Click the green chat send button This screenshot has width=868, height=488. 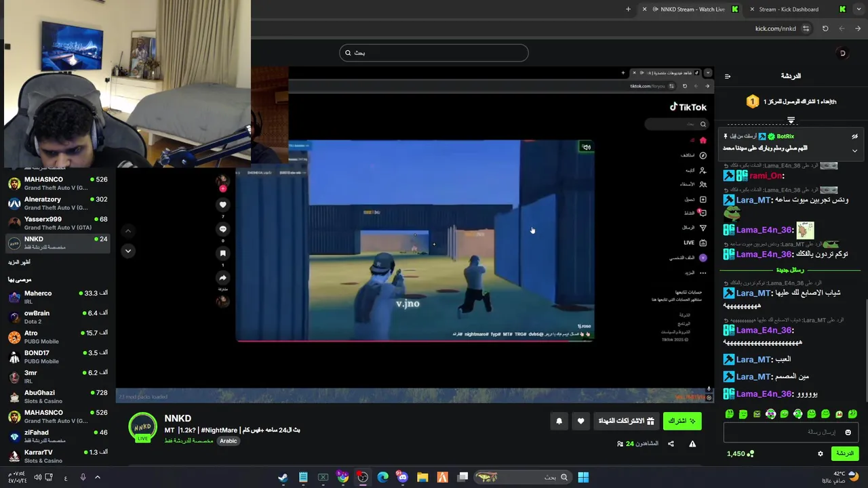(x=844, y=453)
